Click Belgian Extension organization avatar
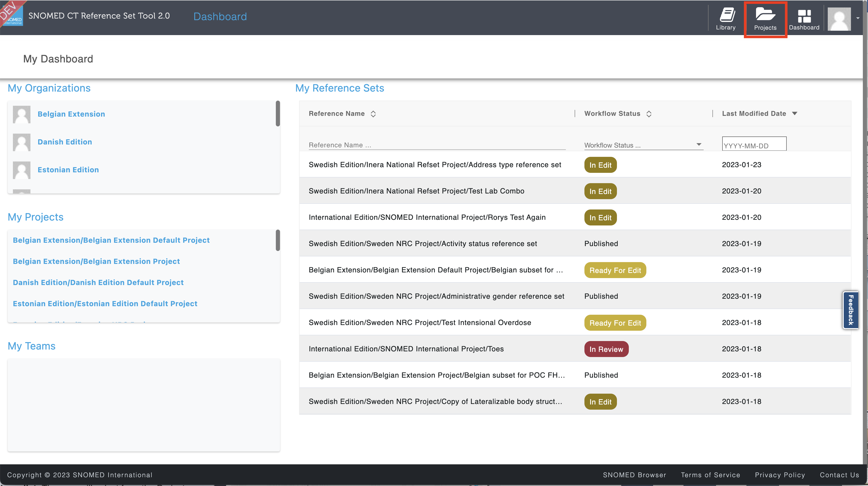Image resolution: width=868 pixels, height=486 pixels. click(x=22, y=114)
